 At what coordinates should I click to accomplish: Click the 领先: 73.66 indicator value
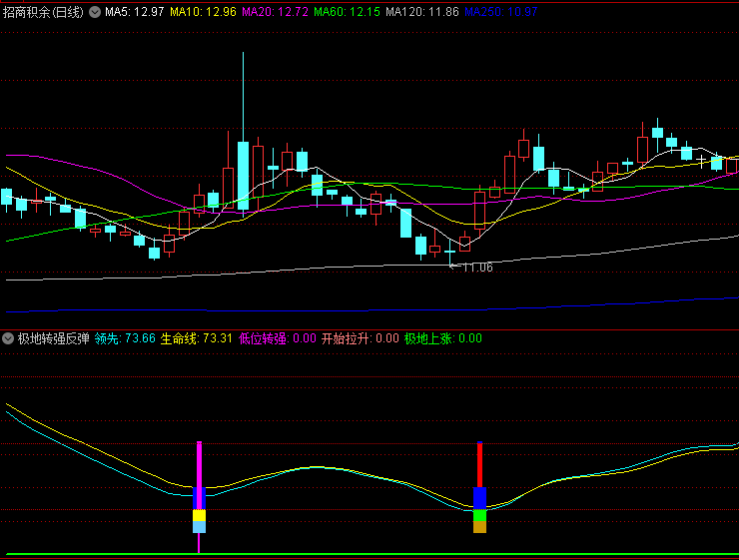(x=125, y=338)
